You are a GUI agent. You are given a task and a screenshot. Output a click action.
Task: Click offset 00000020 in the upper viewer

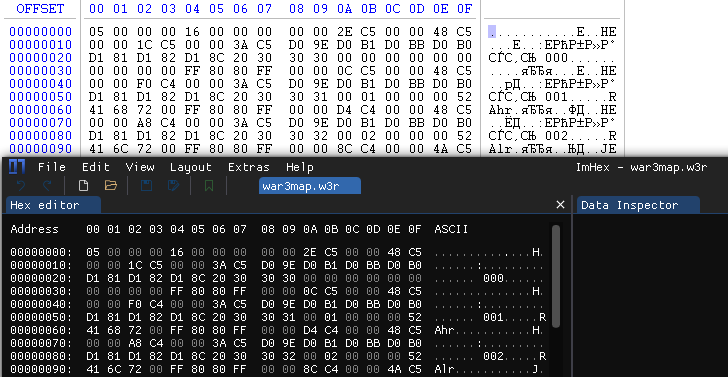click(41, 58)
